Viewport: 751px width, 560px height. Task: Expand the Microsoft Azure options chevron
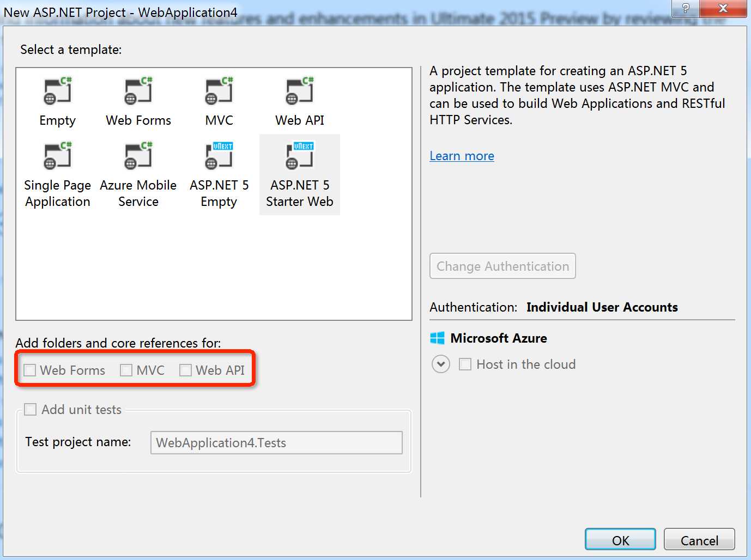(x=441, y=364)
